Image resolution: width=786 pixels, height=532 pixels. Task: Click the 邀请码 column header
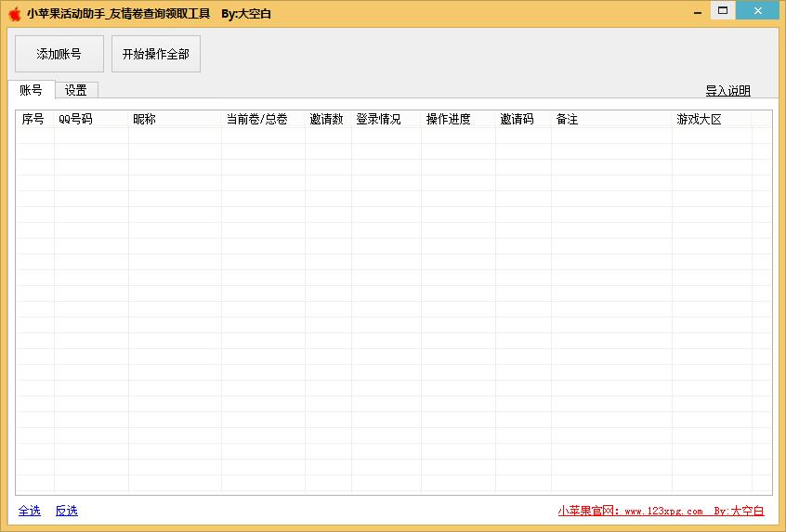pyautogui.click(x=517, y=120)
